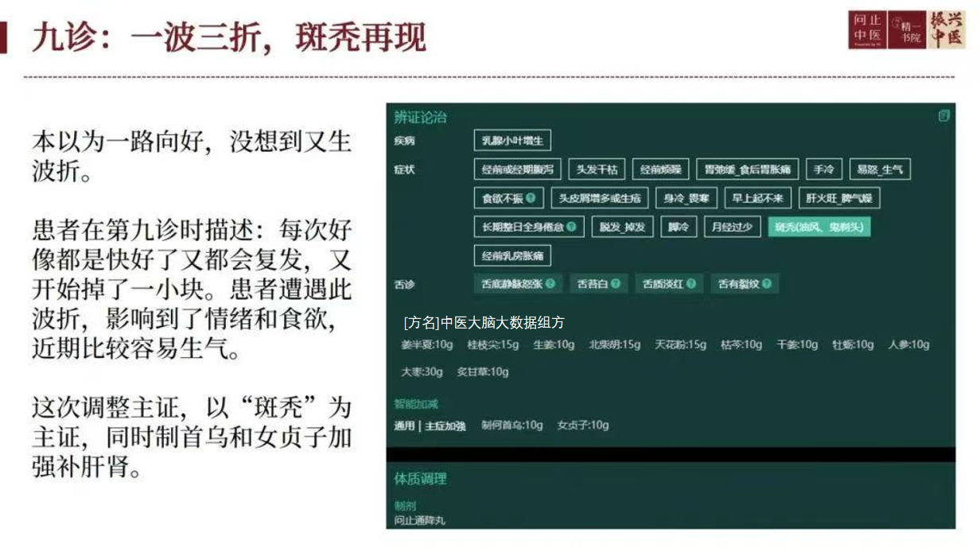Image resolution: width=980 pixels, height=552 pixels.
Task: Click the help icon beside 食欲不振
Action: pos(531,197)
